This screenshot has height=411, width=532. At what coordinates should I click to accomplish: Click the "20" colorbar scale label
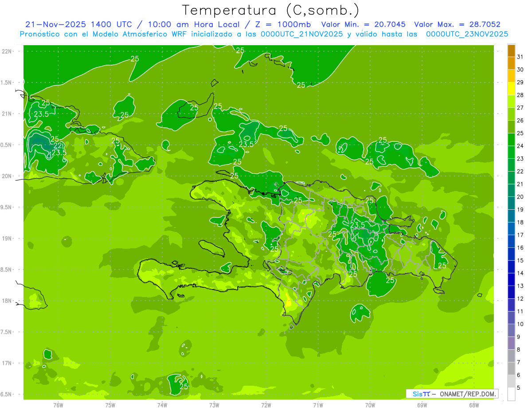[520, 197]
